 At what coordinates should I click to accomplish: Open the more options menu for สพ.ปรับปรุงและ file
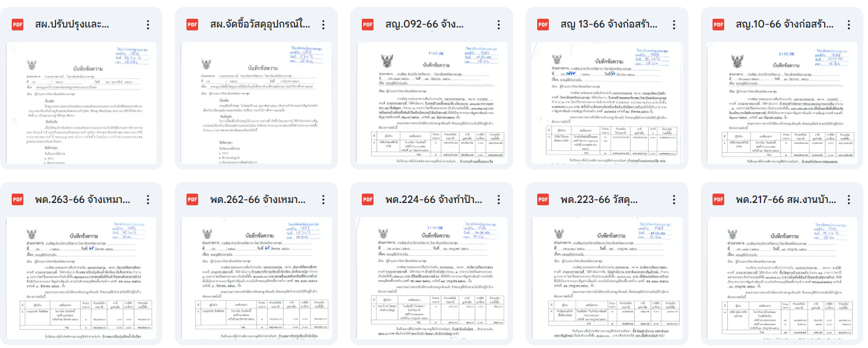point(148,25)
